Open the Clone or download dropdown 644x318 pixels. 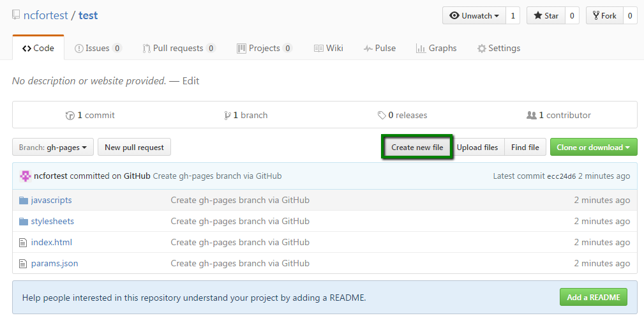594,147
